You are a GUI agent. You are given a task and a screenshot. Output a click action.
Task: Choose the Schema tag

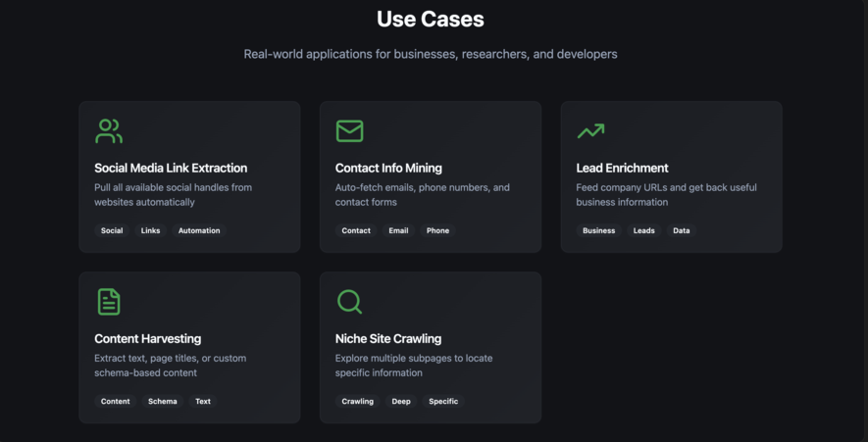coord(162,401)
